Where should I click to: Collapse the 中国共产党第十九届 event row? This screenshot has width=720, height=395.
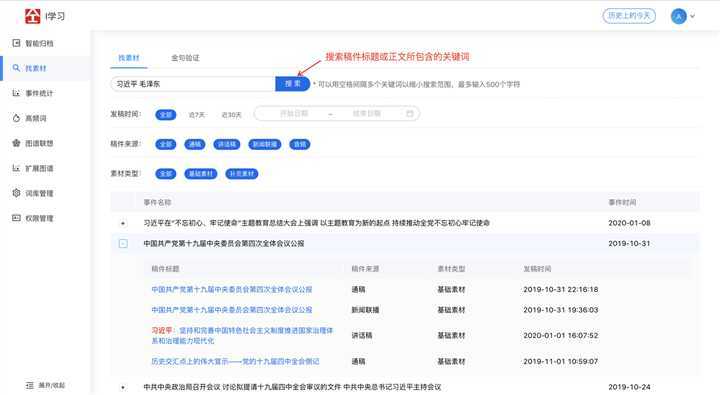[x=123, y=243]
